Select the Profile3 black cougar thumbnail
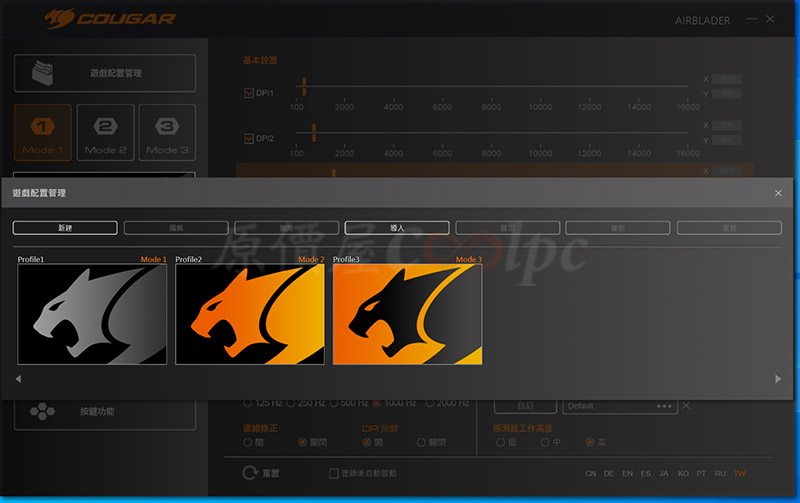The width and height of the screenshot is (800, 503). [x=408, y=314]
